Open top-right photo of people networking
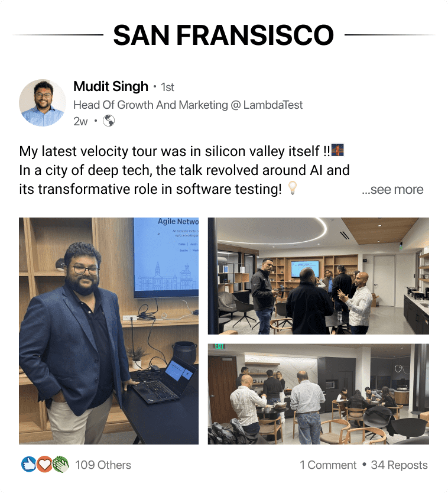This screenshot has height=493, width=448. click(x=318, y=275)
